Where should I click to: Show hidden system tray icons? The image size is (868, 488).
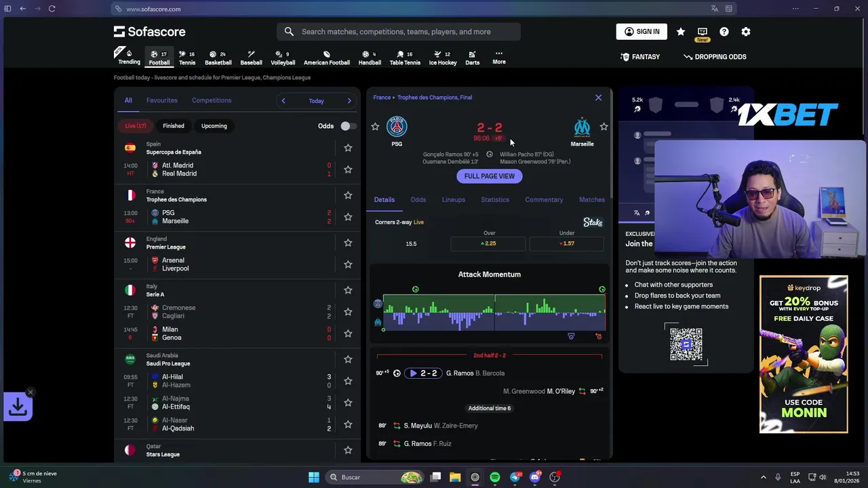(x=763, y=477)
